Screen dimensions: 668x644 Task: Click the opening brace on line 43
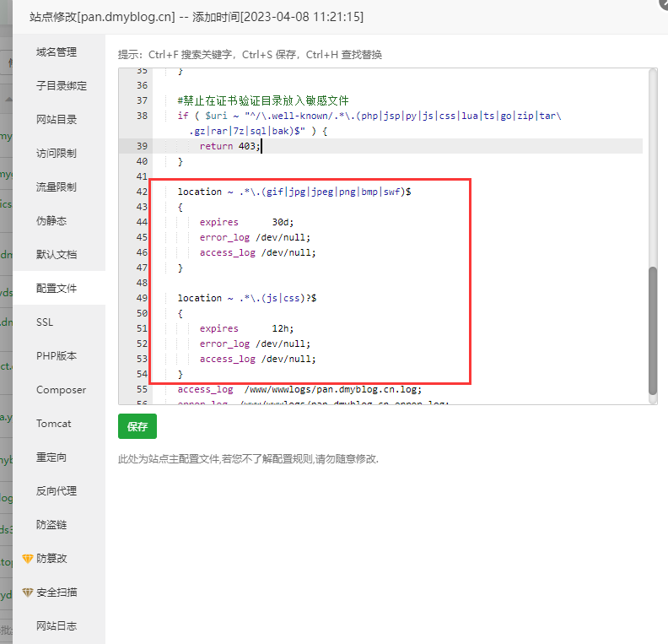click(x=180, y=207)
